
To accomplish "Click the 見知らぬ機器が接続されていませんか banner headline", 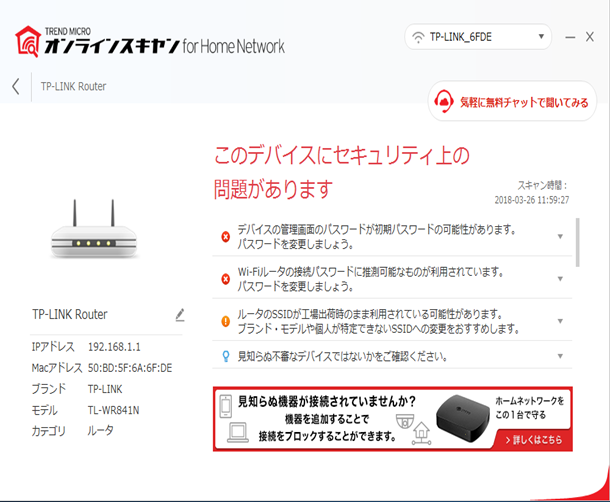I will click(x=327, y=401).
